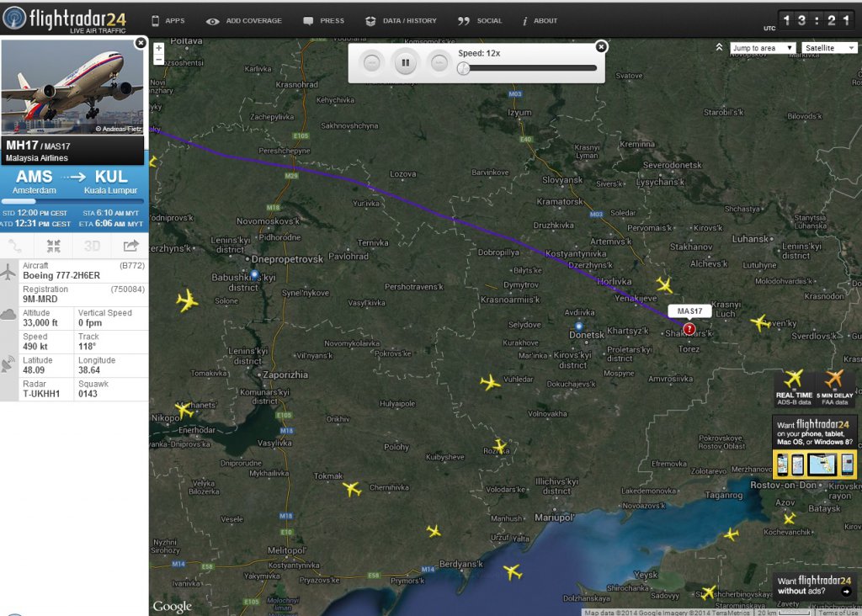Click the 490 kt speed value
This screenshot has height=616, width=862.
click(x=35, y=346)
